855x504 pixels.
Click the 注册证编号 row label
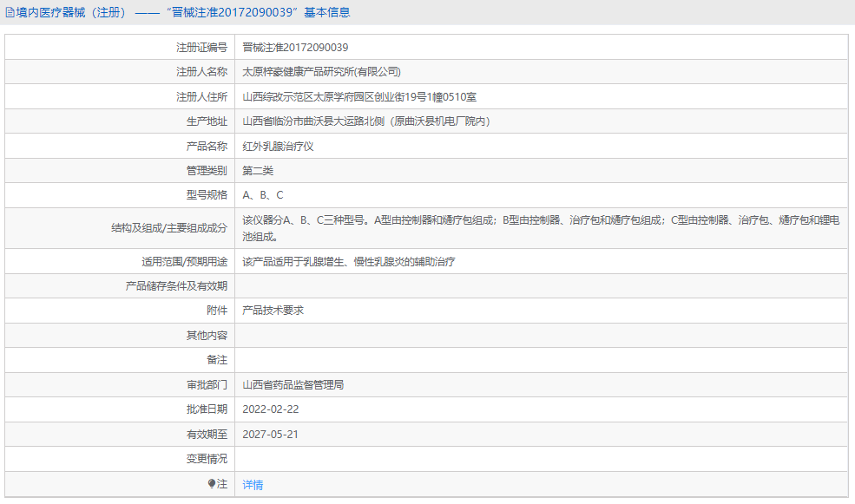(201, 48)
